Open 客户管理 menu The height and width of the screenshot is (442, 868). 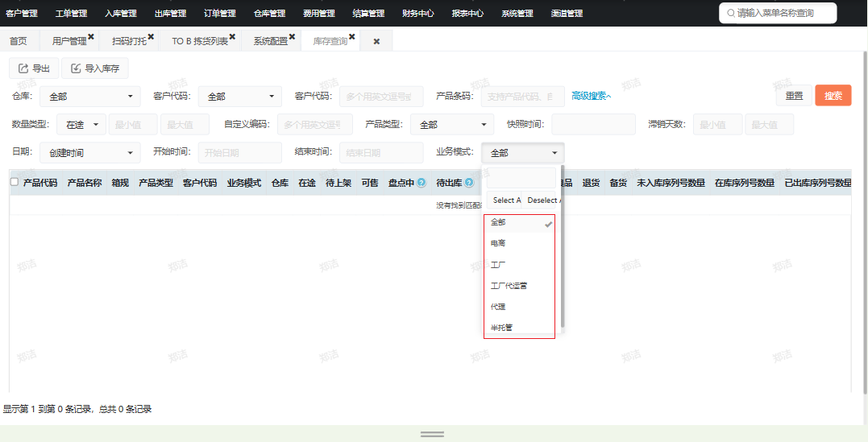click(x=21, y=13)
